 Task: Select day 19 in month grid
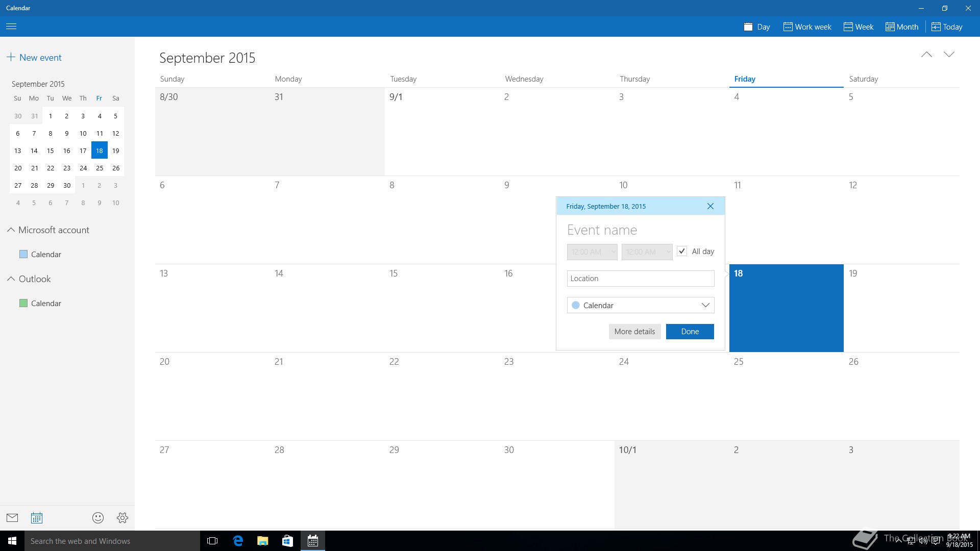(x=901, y=308)
